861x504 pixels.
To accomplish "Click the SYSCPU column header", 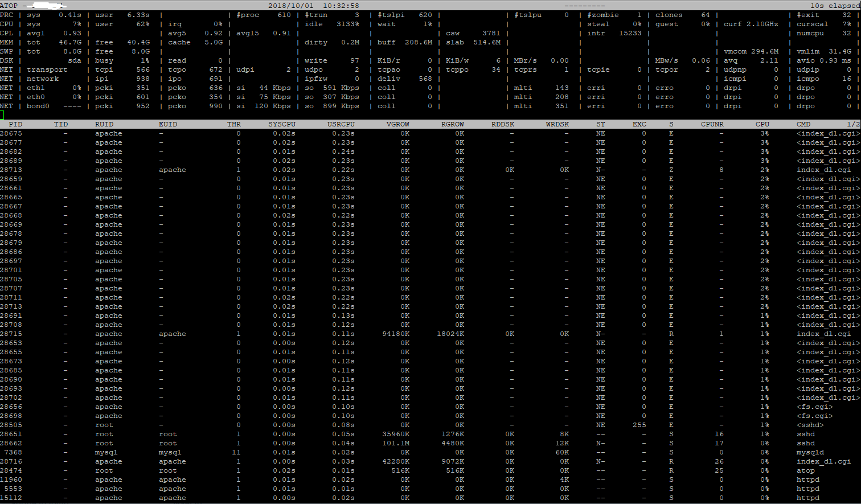I will point(282,124).
